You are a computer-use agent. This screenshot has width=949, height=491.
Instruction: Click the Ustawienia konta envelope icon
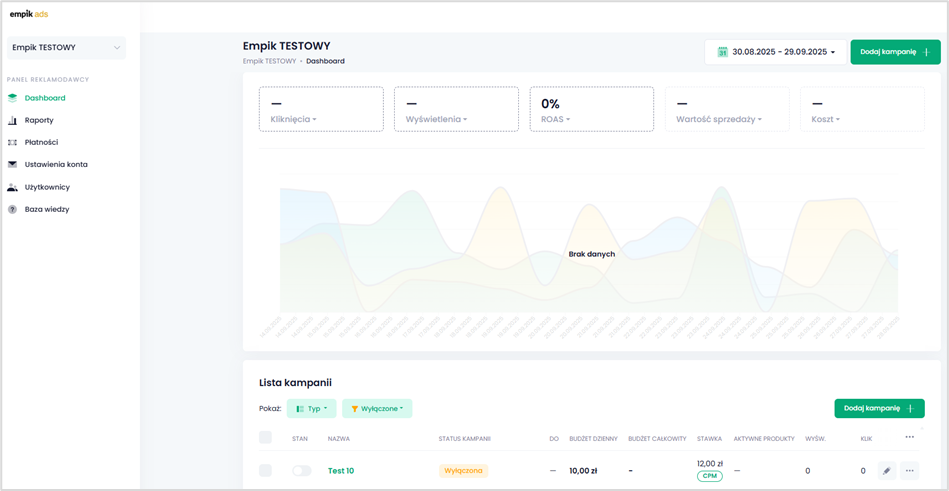coord(13,164)
